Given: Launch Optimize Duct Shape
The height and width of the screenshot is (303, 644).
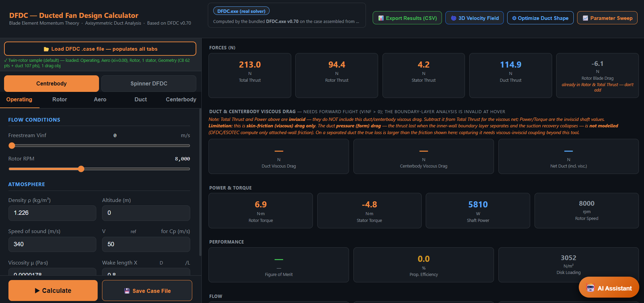Looking at the screenshot, I should (540, 18).
